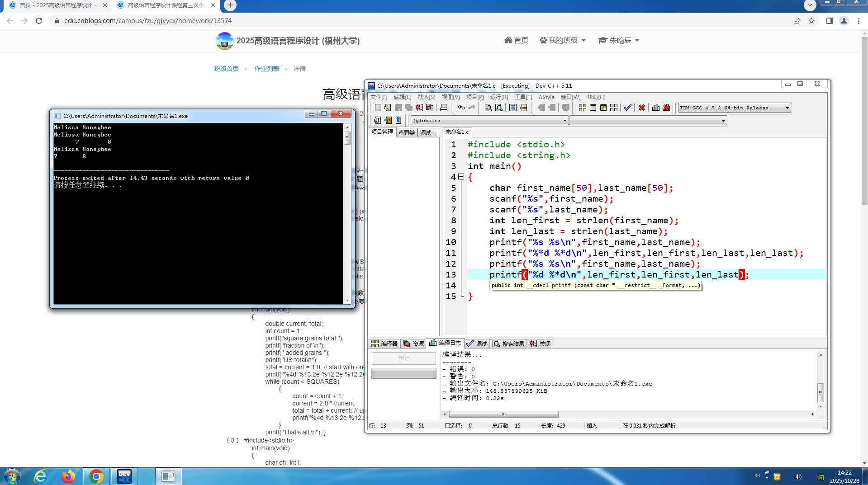Open the 帮助[H] menu in Dev-C++
Image resolution: width=868 pixels, height=485 pixels.
(x=596, y=97)
